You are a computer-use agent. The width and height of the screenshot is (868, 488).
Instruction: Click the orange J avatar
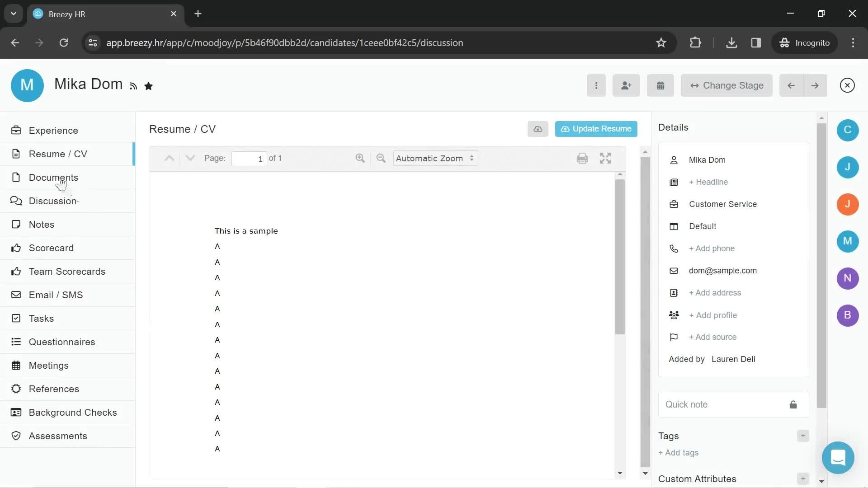pos(848,204)
